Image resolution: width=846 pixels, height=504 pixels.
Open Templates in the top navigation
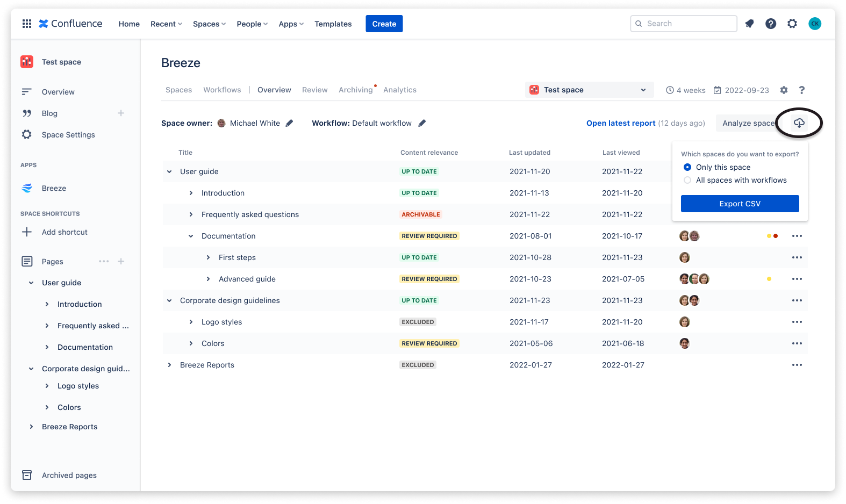333,24
